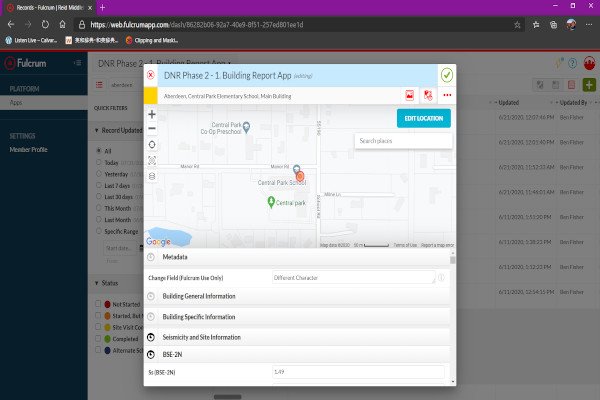The height and width of the screenshot is (400, 600).
Task: Toggle fullscreen map view
Action: (151, 159)
